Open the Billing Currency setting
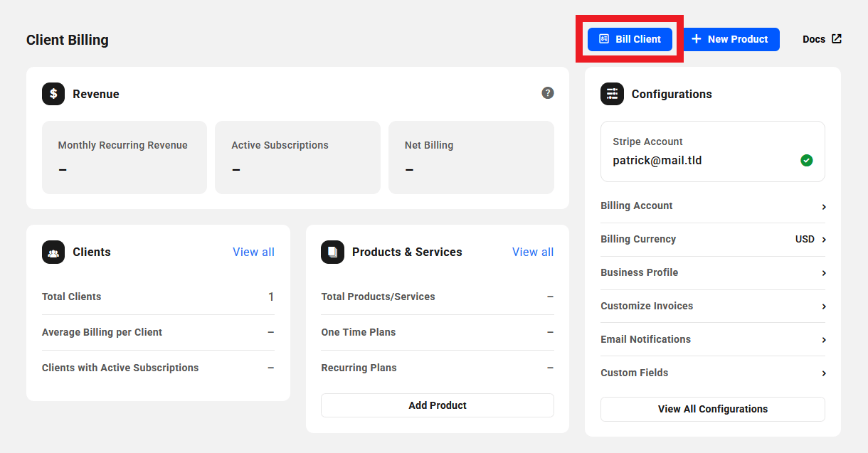Viewport: 868px width, 453px height. 713,240
